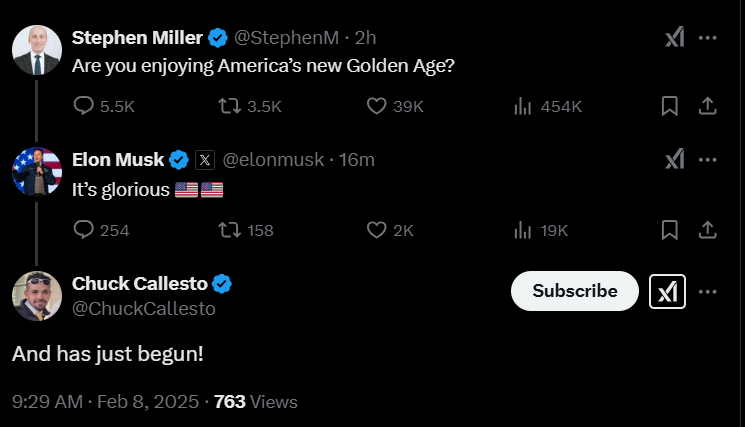
Task: Click Elon Musk's profile picture
Action: 37,170
